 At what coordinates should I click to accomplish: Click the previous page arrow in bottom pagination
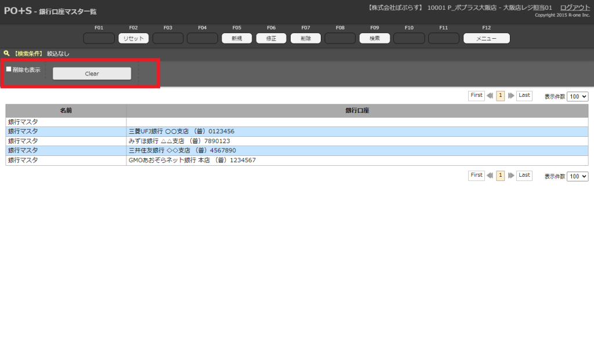[490, 176]
